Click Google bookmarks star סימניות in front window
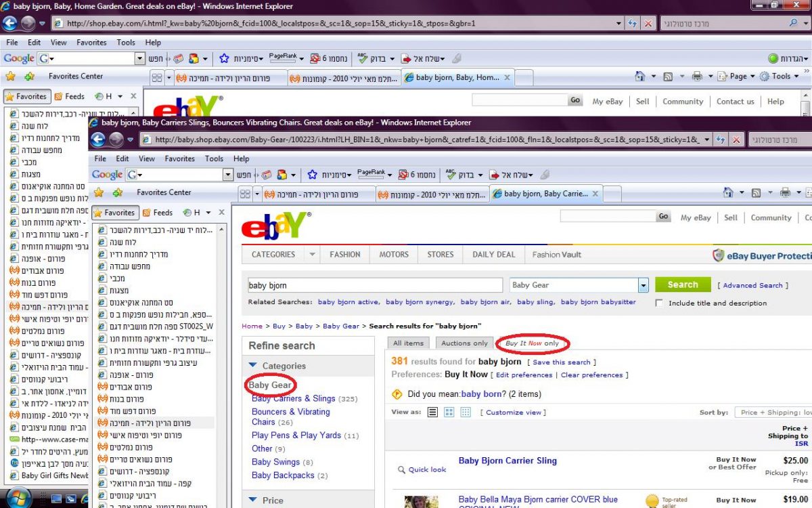 330,175
